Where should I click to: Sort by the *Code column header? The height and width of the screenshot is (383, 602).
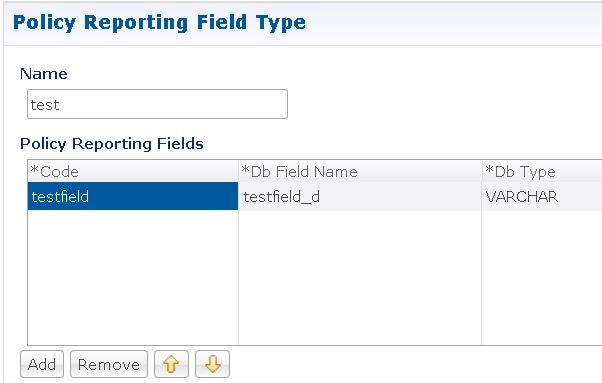point(133,171)
